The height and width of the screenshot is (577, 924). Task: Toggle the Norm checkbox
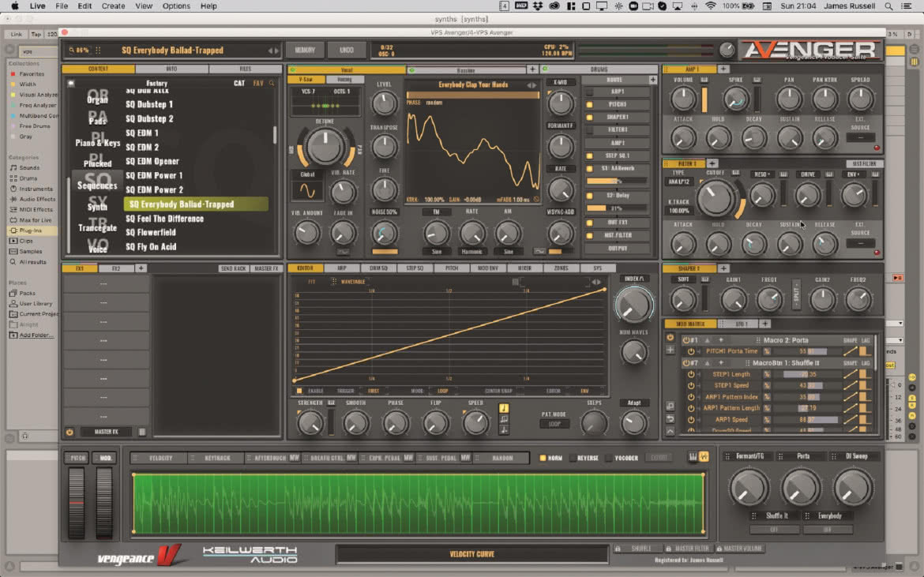coord(543,458)
